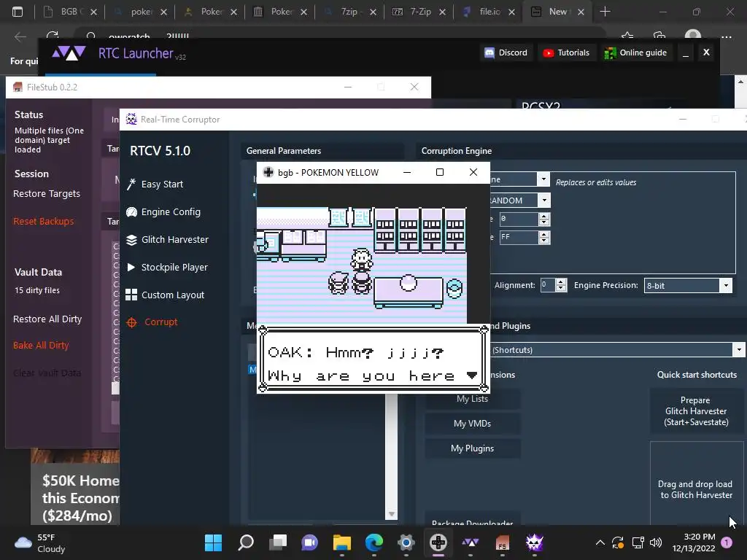Switch to RTC Launcher taskbar icon

click(x=471, y=542)
